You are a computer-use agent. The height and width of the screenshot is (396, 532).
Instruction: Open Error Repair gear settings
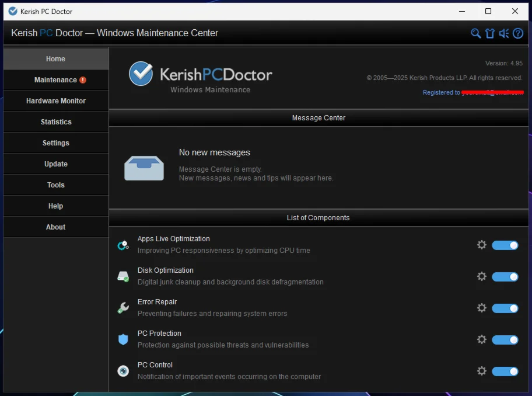tap(482, 308)
